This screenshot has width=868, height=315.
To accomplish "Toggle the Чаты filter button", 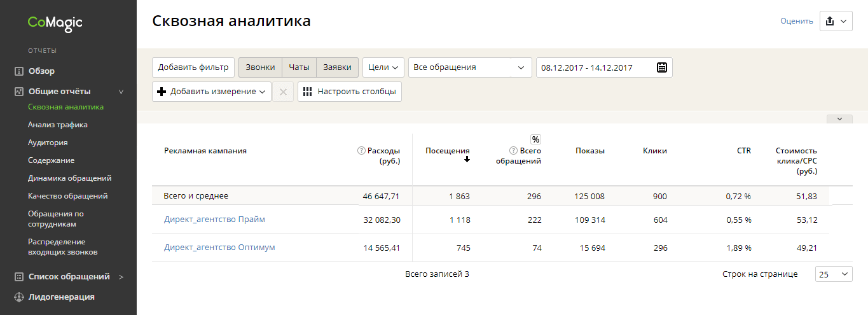I will click(299, 67).
